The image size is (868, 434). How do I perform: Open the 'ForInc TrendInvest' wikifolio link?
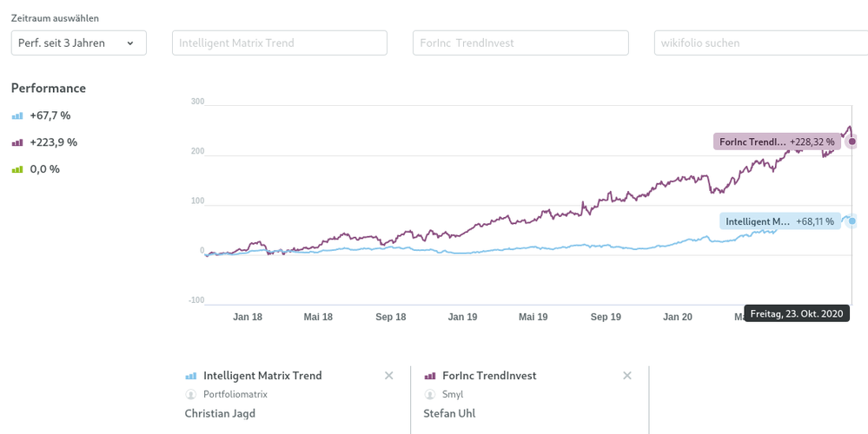[x=489, y=376]
